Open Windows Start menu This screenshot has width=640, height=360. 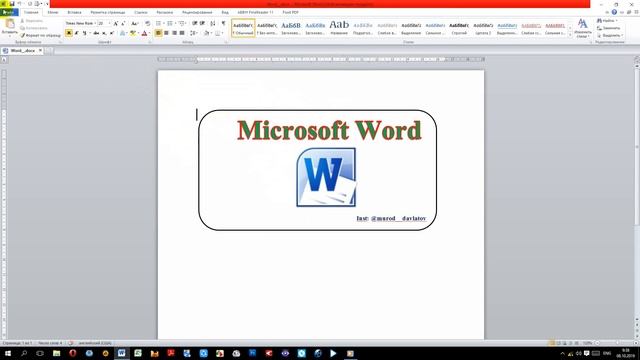click(7, 353)
